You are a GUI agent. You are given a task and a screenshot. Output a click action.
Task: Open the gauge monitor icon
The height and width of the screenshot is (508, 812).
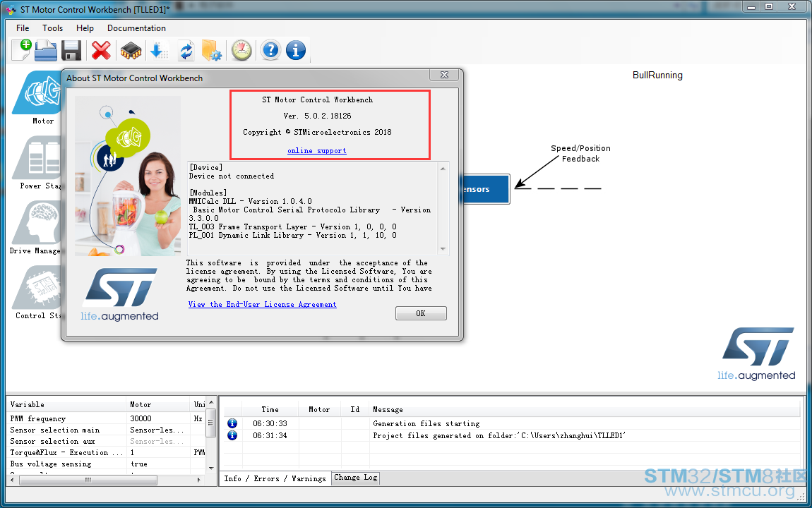pos(241,50)
